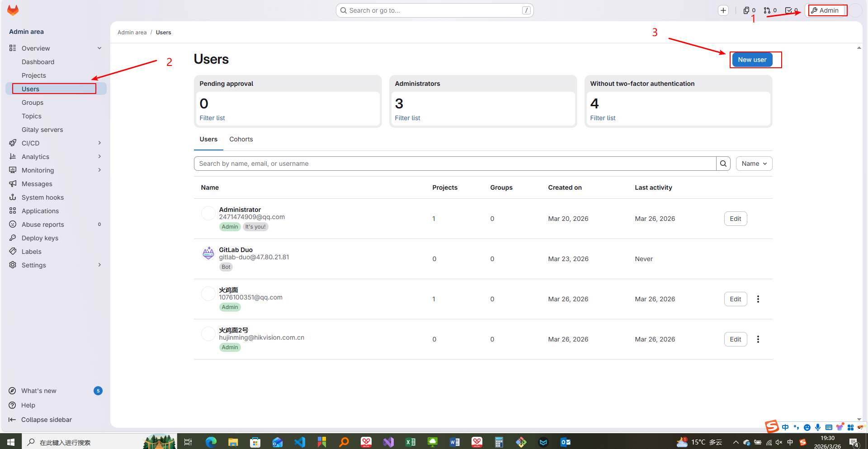Open Windows notification center icon
The width and height of the screenshot is (868, 449).
tap(854, 442)
